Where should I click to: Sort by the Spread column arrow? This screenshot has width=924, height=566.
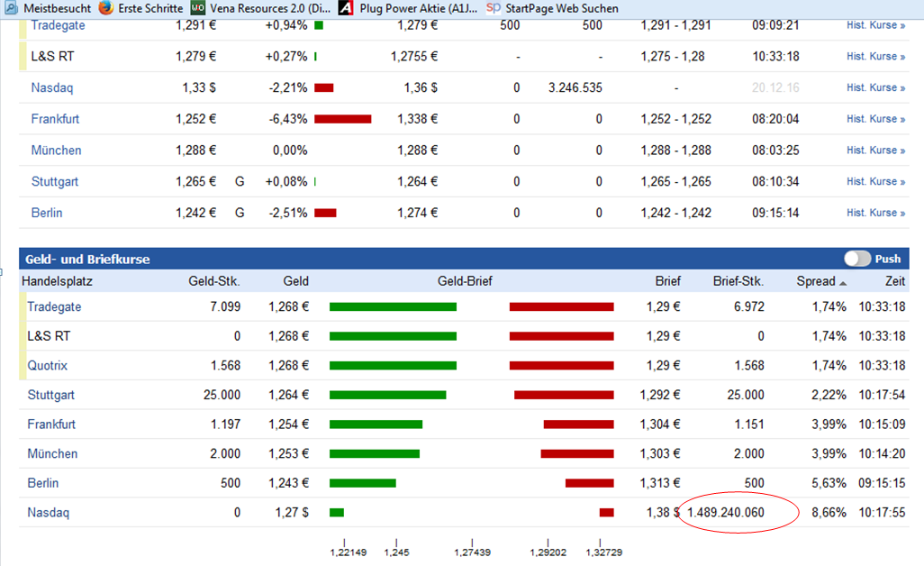pyautogui.click(x=843, y=284)
